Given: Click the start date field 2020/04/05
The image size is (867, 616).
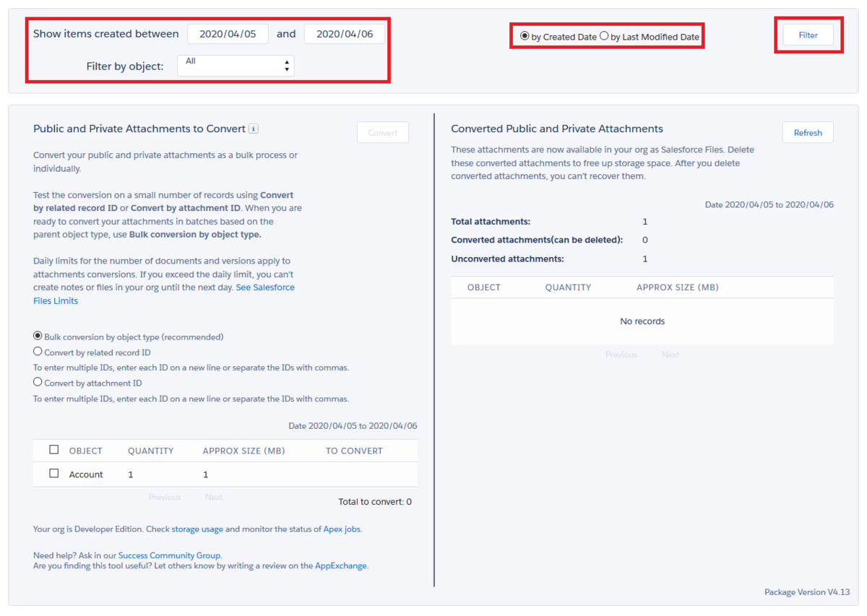Looking at the screenshot, I should pyautogui.click(x=228, y=34).
